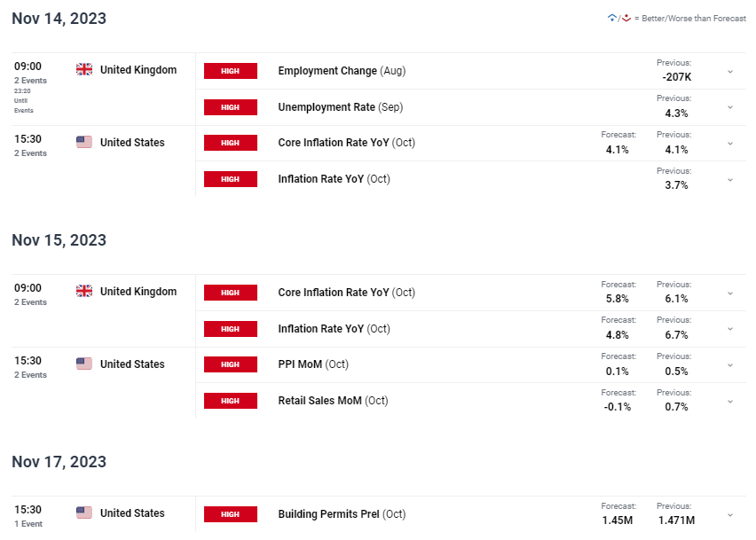
Task: Click HIGH badge beside Employment Change
Action: [231, 71]
